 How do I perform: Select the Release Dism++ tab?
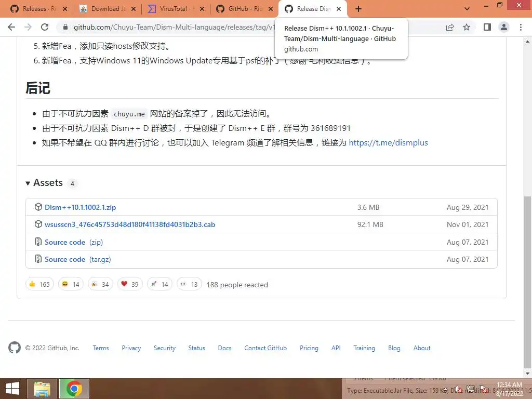coord(312,9)
